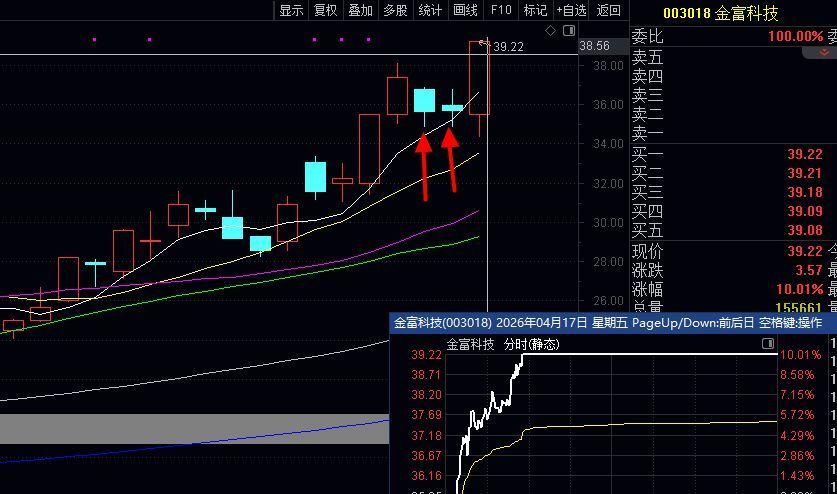Open the 复权 menu
837x494 pixels.
326,10
